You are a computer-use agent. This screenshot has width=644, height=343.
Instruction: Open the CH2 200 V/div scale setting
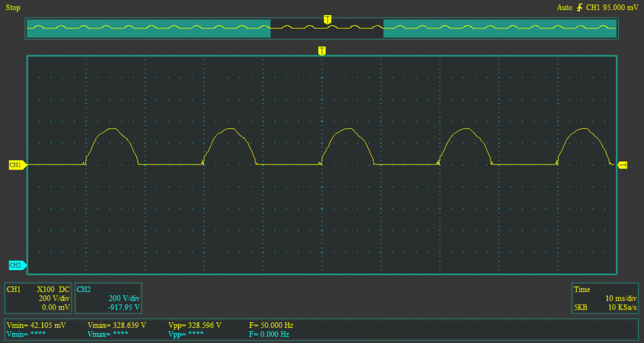click(123, 298)
